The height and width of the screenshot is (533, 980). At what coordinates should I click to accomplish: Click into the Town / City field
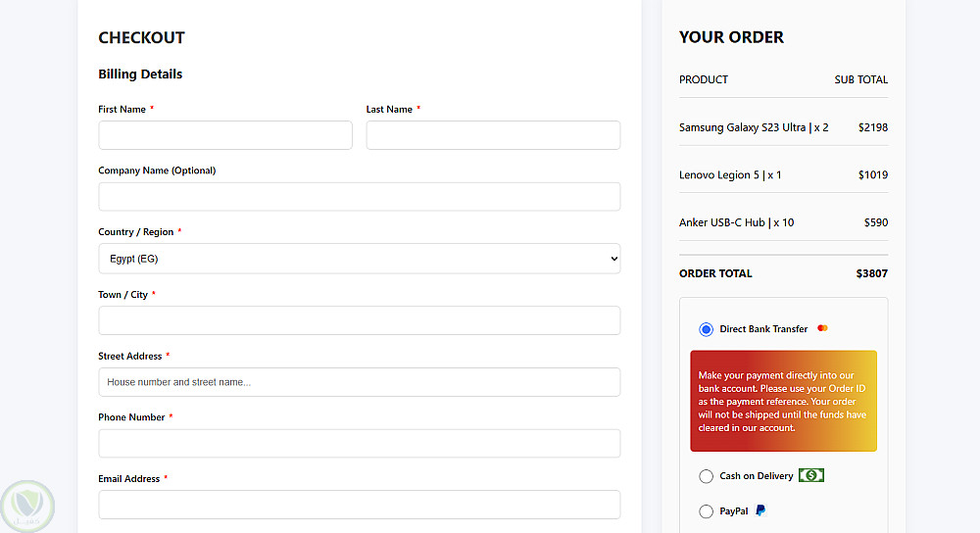coord(360,320)
